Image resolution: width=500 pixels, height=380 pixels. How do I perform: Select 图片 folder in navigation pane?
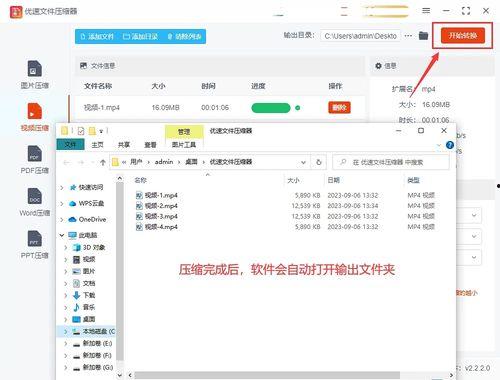[x=84, y=271]
